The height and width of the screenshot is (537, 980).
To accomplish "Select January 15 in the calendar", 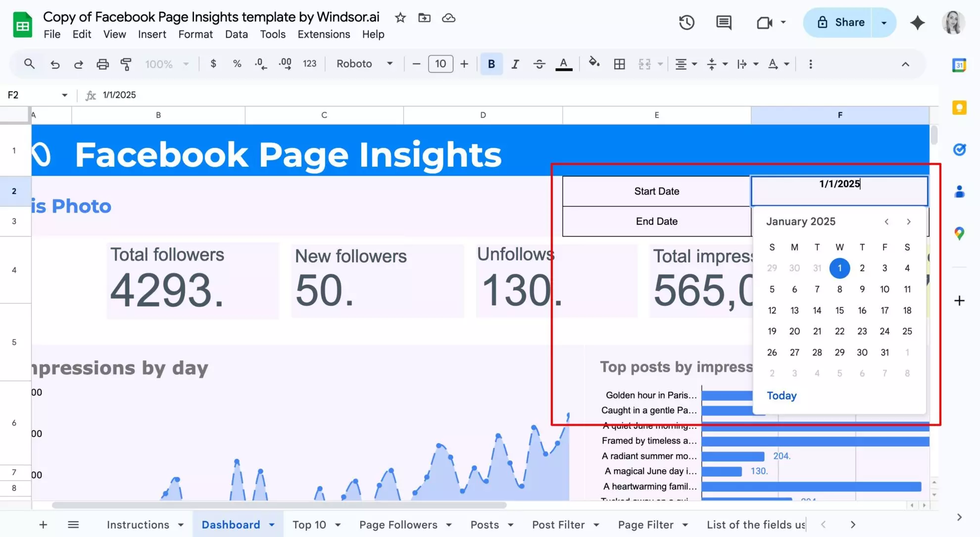I will click(x=839, y=310).
